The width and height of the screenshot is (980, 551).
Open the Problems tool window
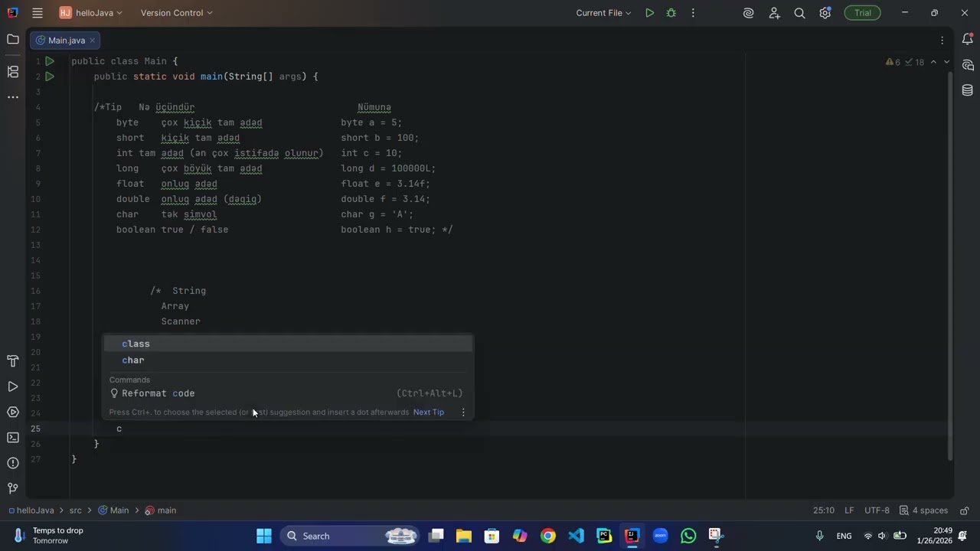13,463
